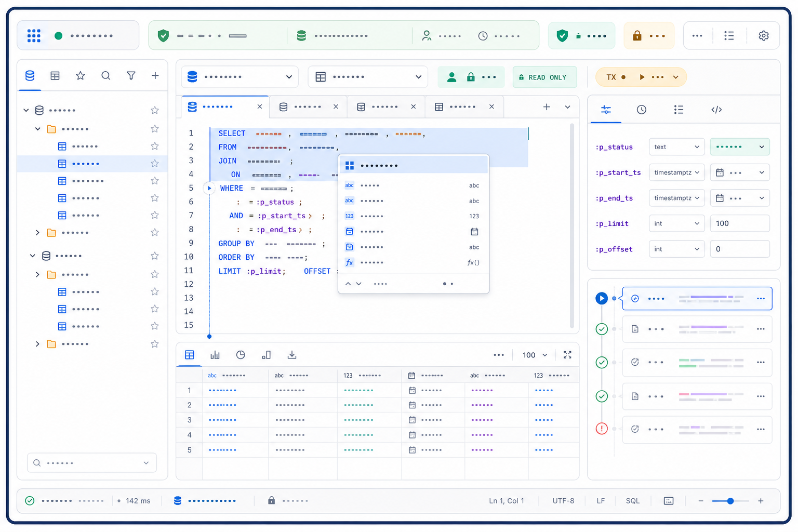Viewport: 798px width, 532px height.
Task: Open favorites star in sidebar toolbar
Action: (x=80, y=76)
